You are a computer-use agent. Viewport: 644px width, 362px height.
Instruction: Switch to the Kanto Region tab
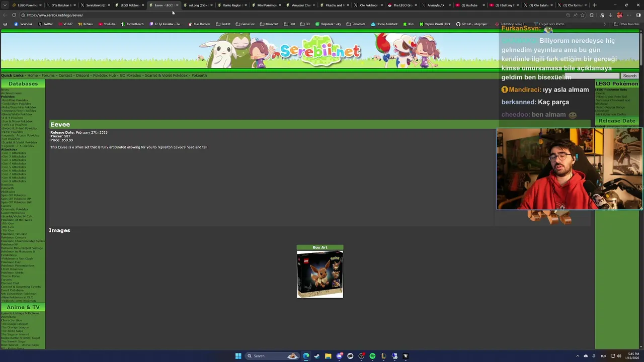[232, 5]
